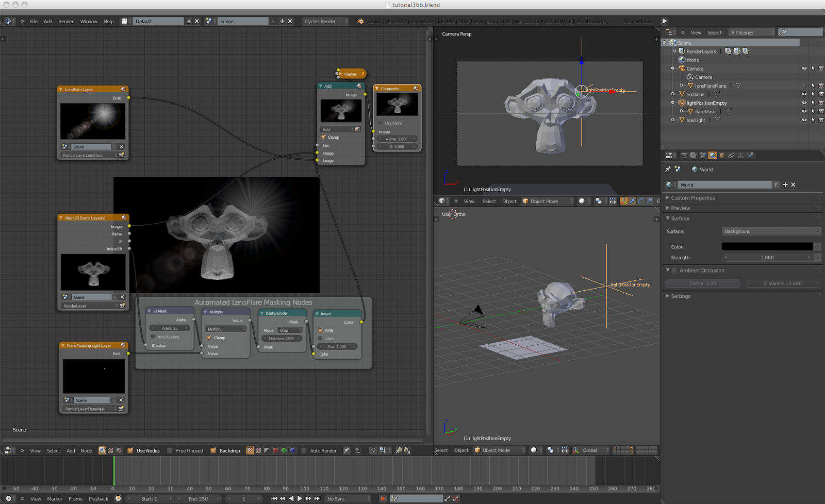This screenshot has width=825, height=504.
Task: Click the play animation button in timeline
Action: [x=300, y=499]
